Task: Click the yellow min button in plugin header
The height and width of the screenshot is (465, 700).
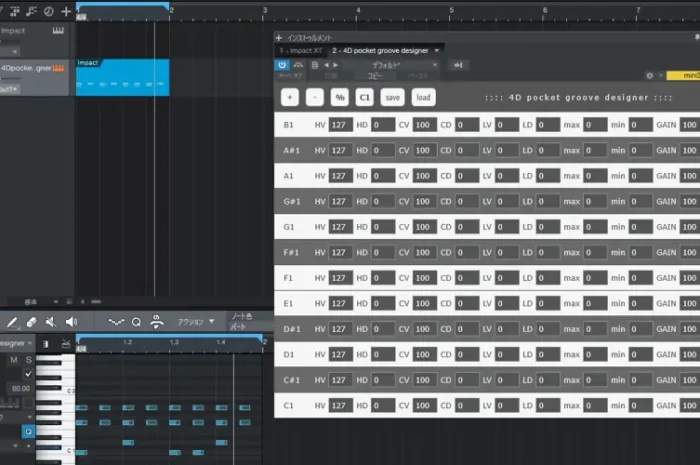Action: (683, 76)
